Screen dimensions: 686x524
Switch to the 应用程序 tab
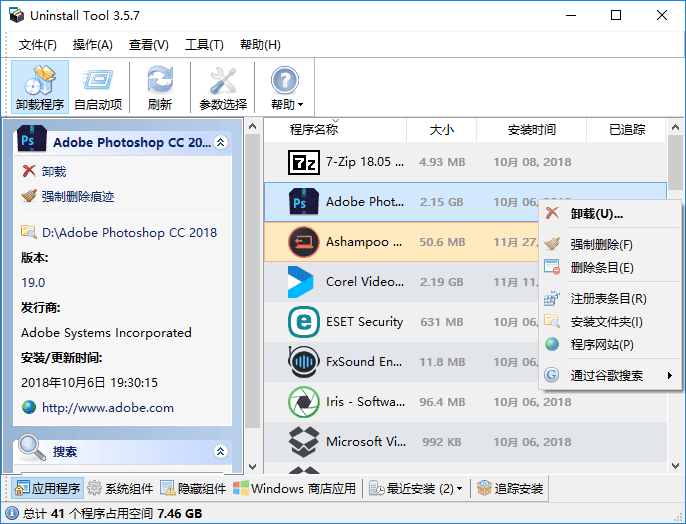click(47, 488)
